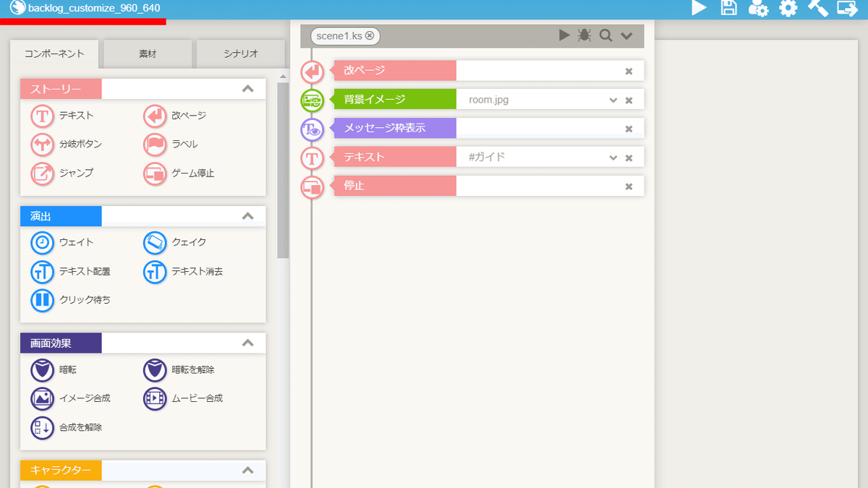
Task: Delete the テキスト row
Action: (x=629, y=158)
